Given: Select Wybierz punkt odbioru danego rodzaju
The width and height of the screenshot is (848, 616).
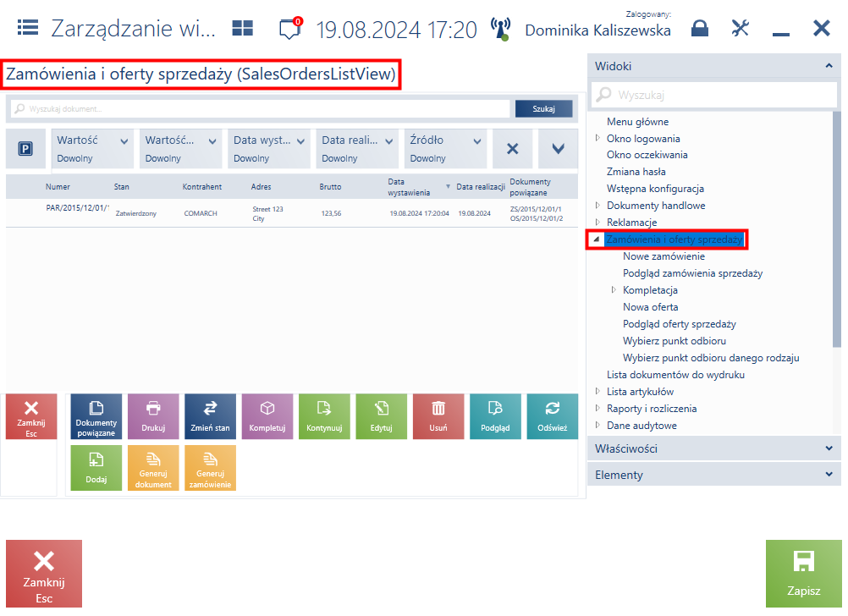Looking at the screenshot, I should coord(711,358).
